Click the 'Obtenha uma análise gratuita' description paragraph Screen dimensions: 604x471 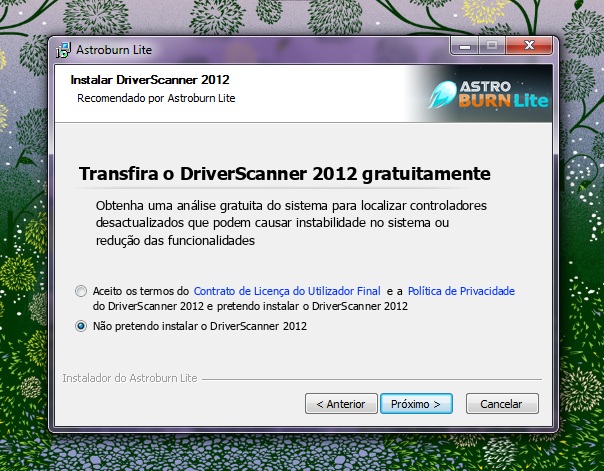(291, 223)
